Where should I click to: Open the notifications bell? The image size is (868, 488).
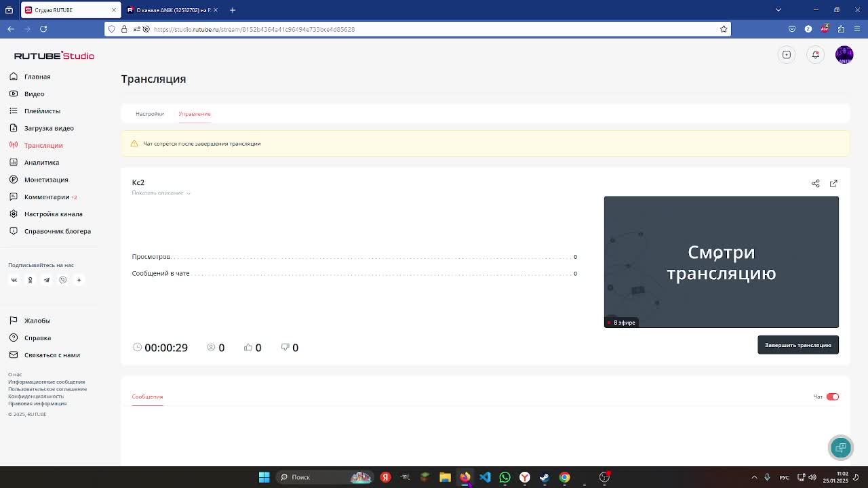click(816, 55)
